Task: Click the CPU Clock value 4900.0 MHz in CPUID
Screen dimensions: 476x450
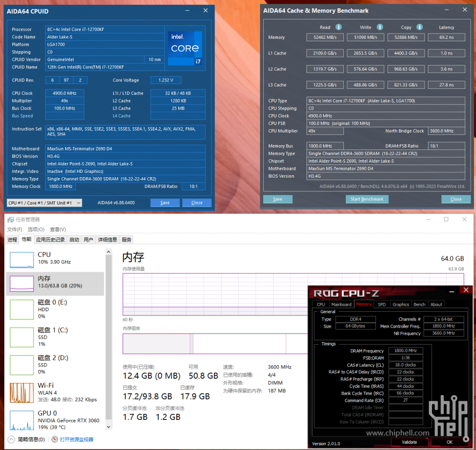Action: point(64,93)
